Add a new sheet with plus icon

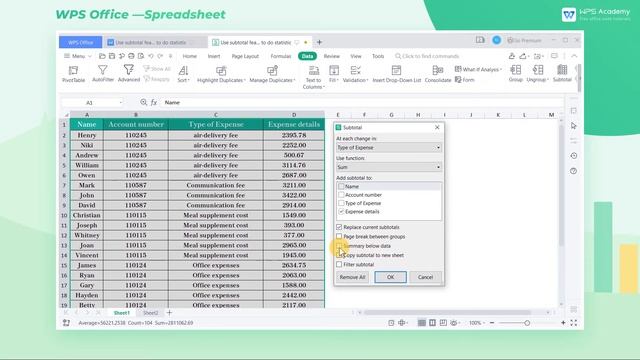169,313
